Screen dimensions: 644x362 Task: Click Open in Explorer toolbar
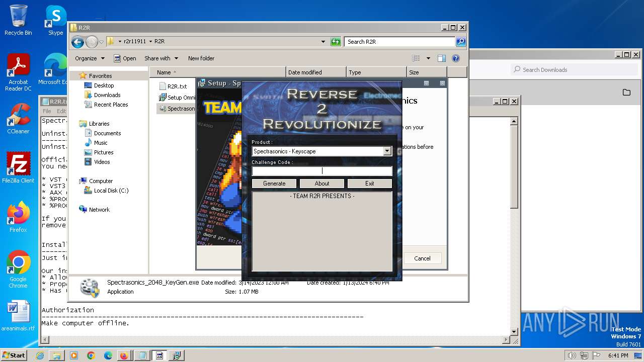(x=125, y=58)
